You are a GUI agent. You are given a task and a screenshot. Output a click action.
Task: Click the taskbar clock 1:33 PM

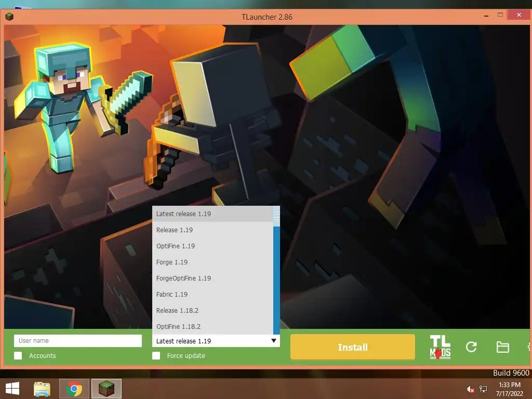pos(509,385)
